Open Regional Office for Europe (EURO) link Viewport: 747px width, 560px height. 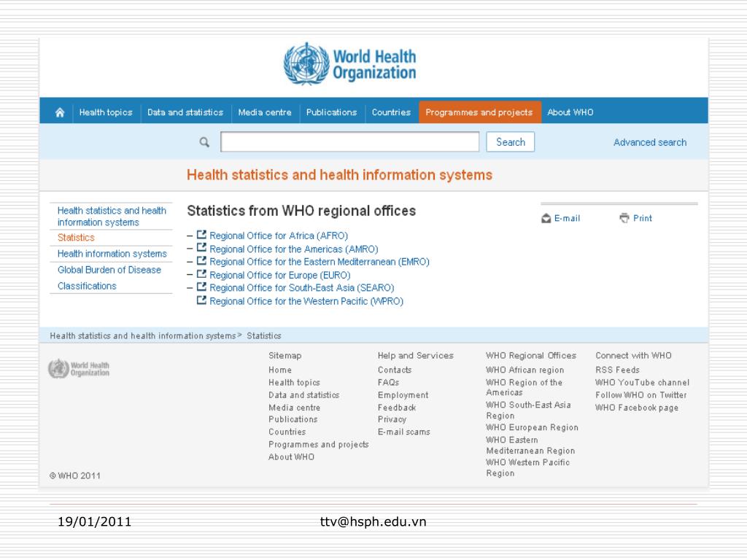click(280, 275)
